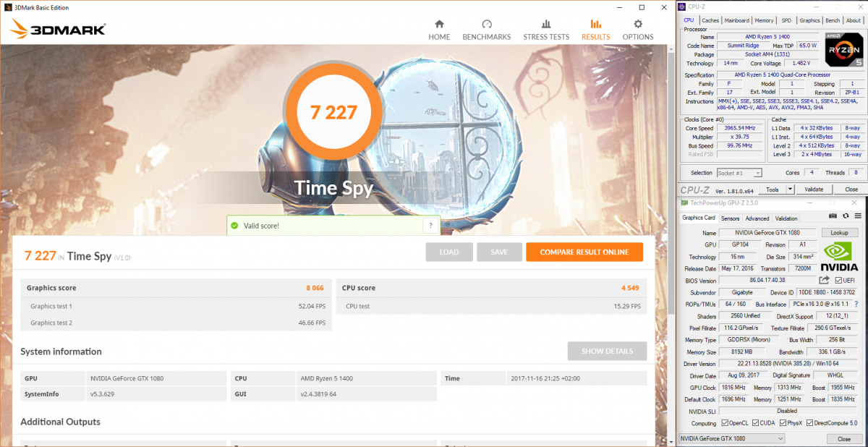Viewport: 868px width, 447px height.
Task: Click the CPU-Z title bar app icon
Action: point(682,6)
